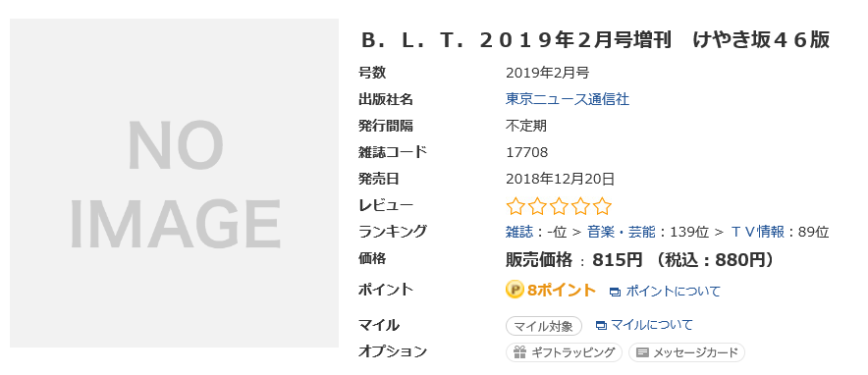This screenshot has width=868, height=375.
Task: Open ポイントについて info link
Action: point(674,291)
